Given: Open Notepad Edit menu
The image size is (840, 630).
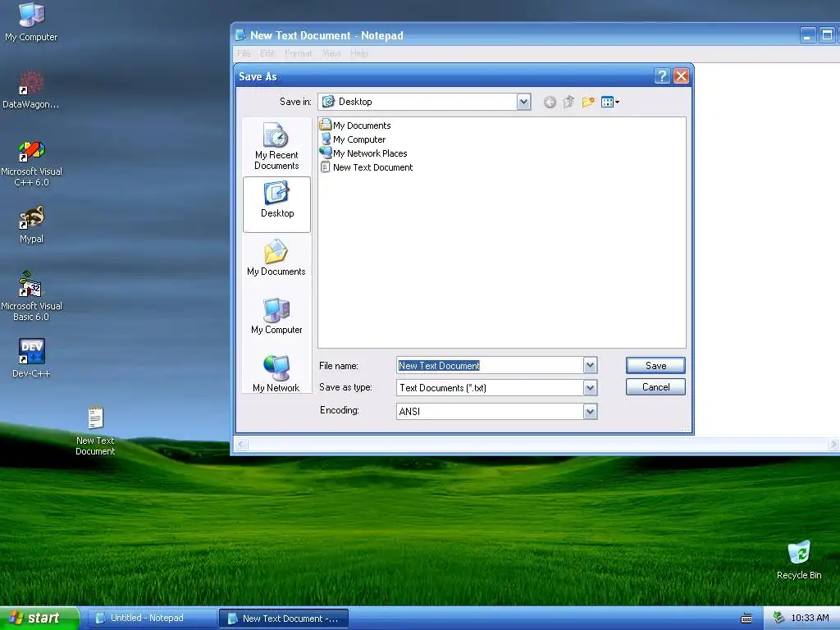Looking at the screenshot, I should (x=268, y=53).
